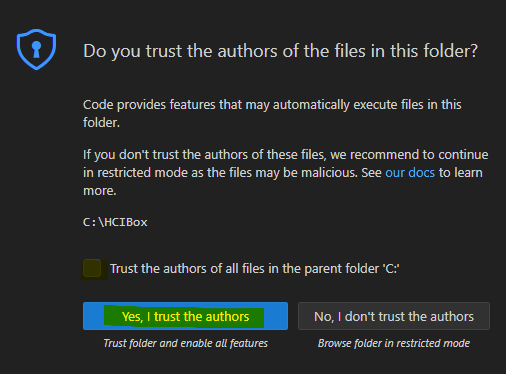This screenshot has height=374, width=506.
Task: Choose 'Yes, I trust the authors'
Action: click(185, 316)
